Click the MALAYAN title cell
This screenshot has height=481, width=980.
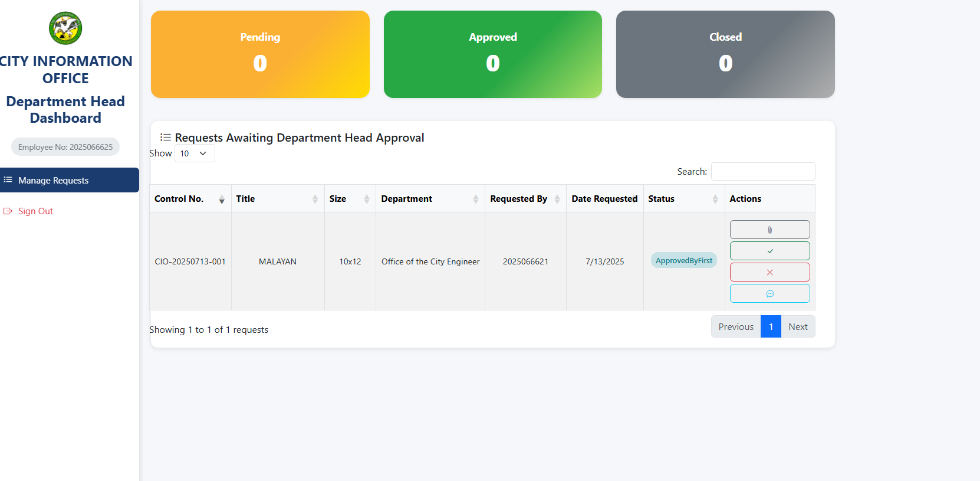pos(278,261)
